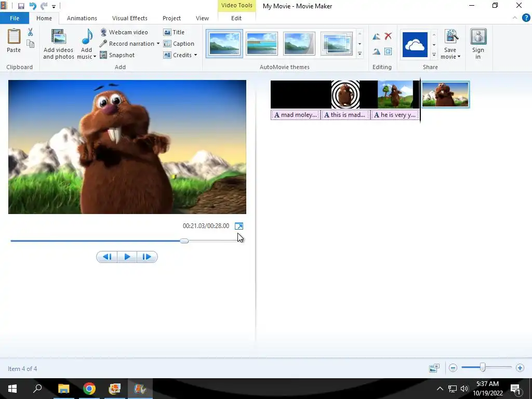Click the red Remove X icon
The width and height of the screenshot is (532, 399).
(x=388, y=36)
